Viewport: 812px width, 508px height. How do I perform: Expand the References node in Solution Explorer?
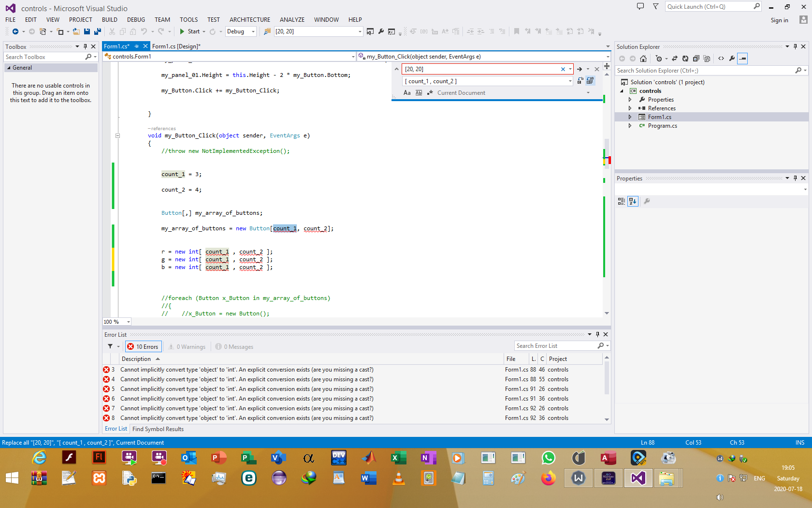click(630, 108)
